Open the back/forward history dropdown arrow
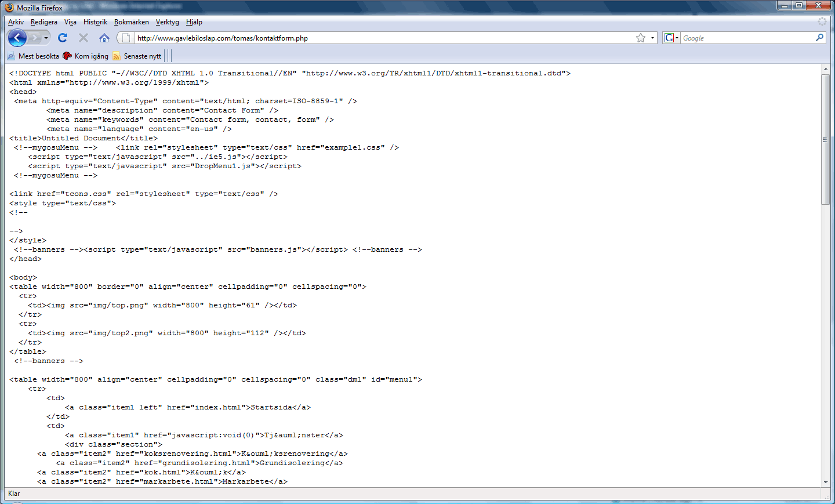This screenshot has height=504, width=835. 46,38
